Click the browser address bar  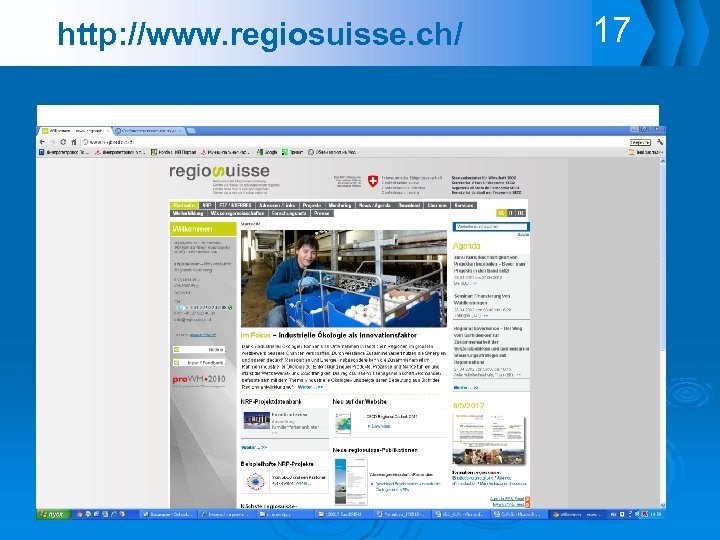tap(354, 142)
